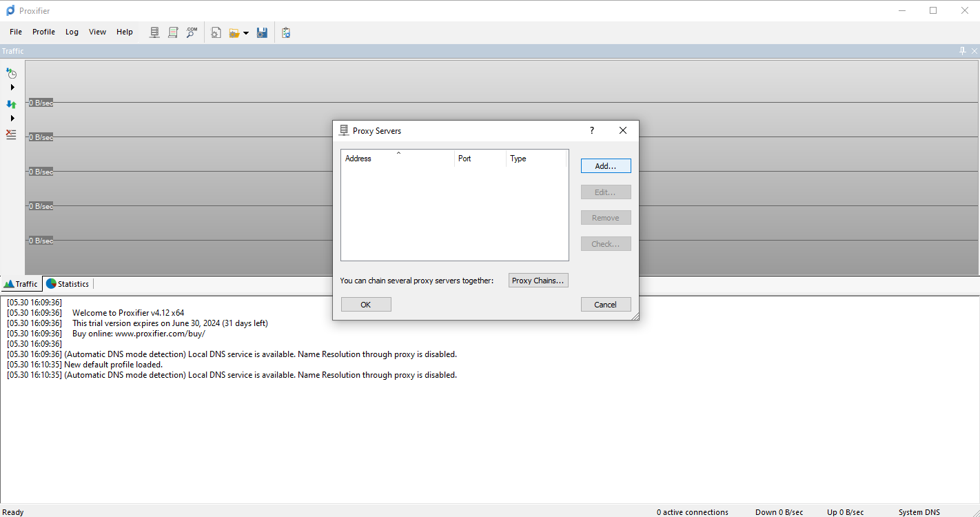Click the Open Profile folder icon

click(x=234, y=32)
